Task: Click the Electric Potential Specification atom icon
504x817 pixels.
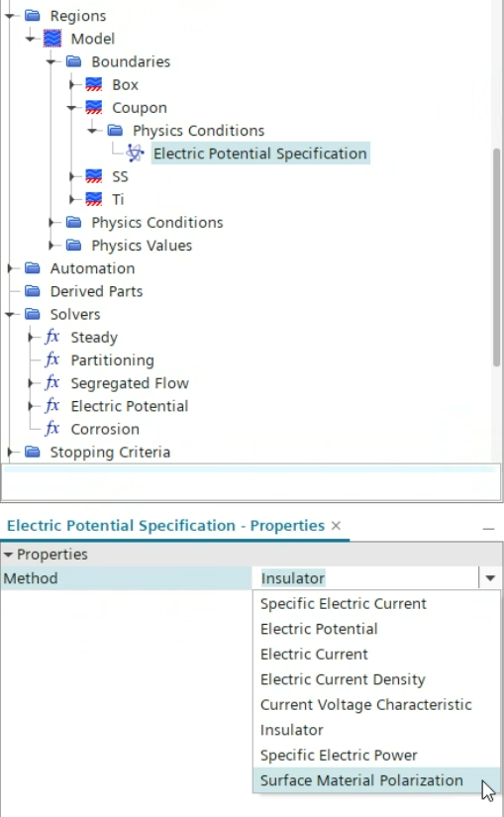Action: 135,153
